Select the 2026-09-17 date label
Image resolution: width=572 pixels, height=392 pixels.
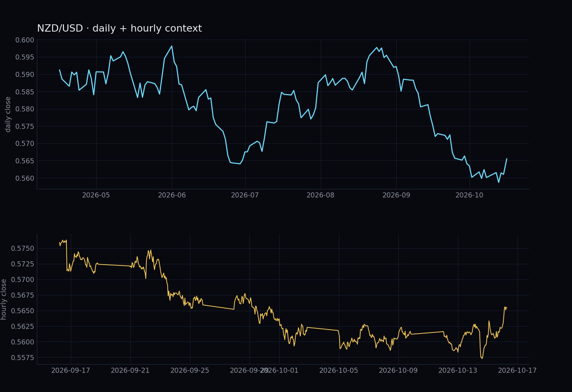tap(70, 371)
